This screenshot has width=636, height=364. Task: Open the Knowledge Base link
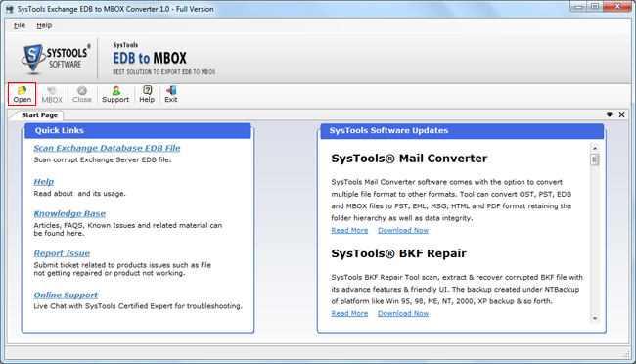pos(69,213)
